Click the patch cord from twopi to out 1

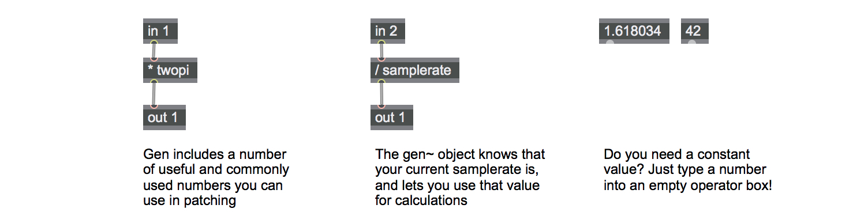click(x=154, y=94)
